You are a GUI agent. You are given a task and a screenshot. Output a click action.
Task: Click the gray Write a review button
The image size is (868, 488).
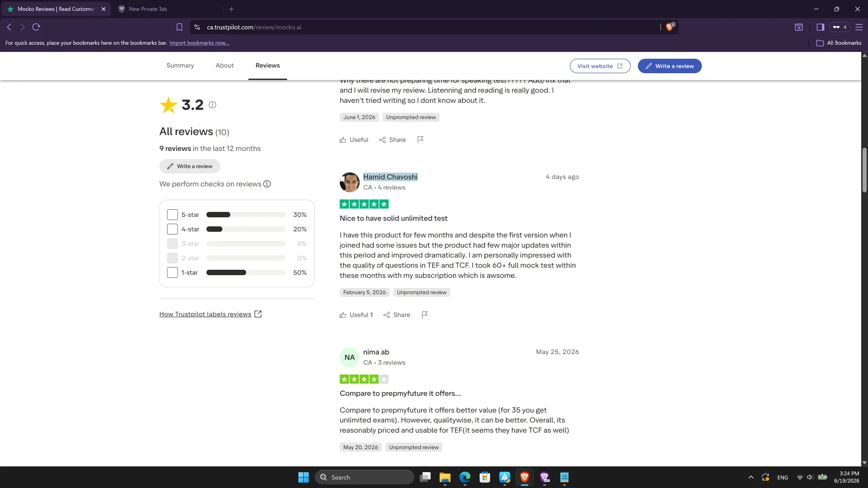189,166
